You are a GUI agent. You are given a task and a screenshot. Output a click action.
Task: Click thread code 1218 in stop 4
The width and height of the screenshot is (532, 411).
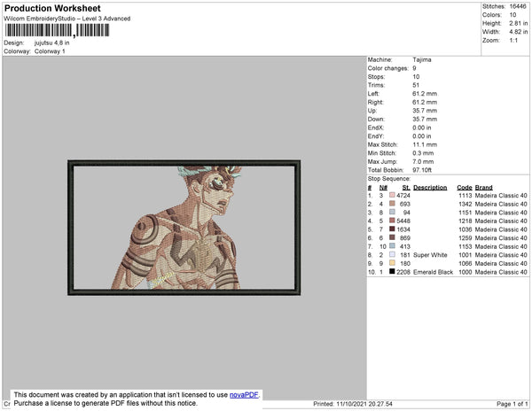pos(465,221)
